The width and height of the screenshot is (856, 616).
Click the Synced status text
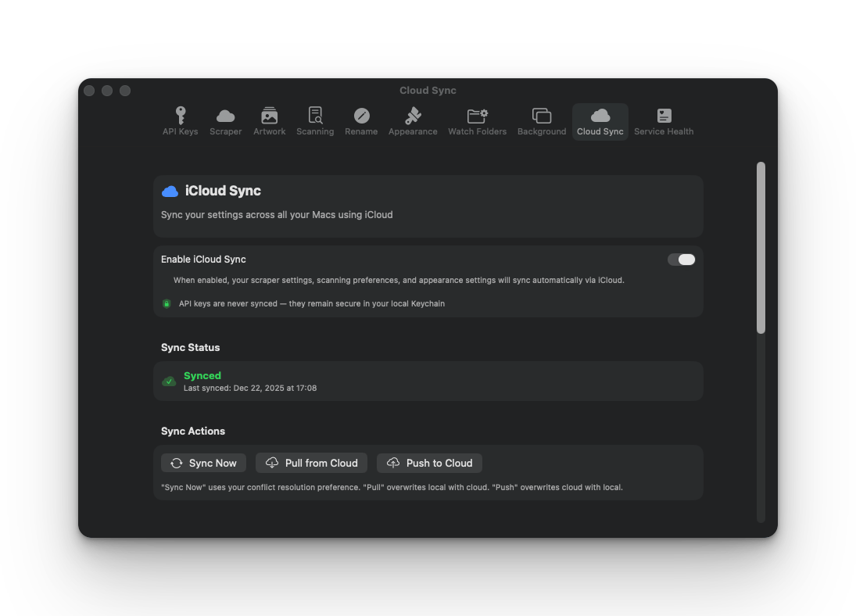tap(202, 375)
